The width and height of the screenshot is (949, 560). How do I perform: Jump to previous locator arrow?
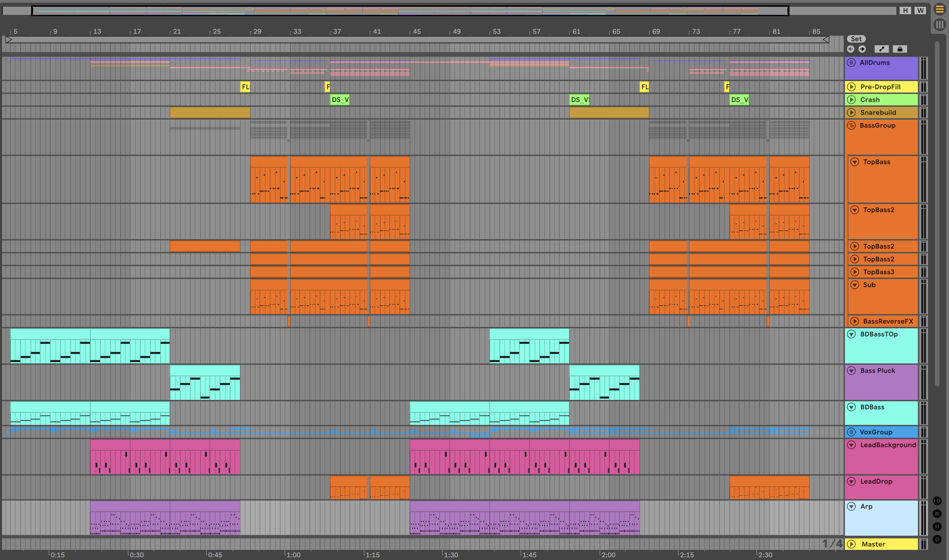[x=850, y=49]
